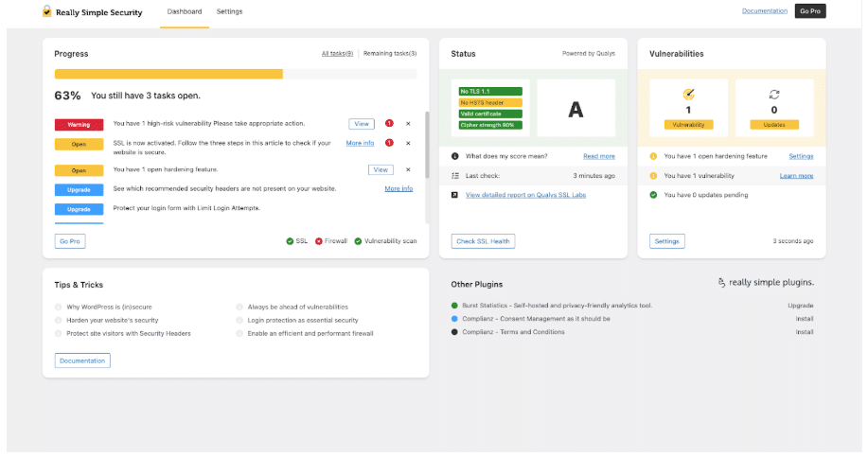Open More info for SSL activated task

click(x=360, y=143)
